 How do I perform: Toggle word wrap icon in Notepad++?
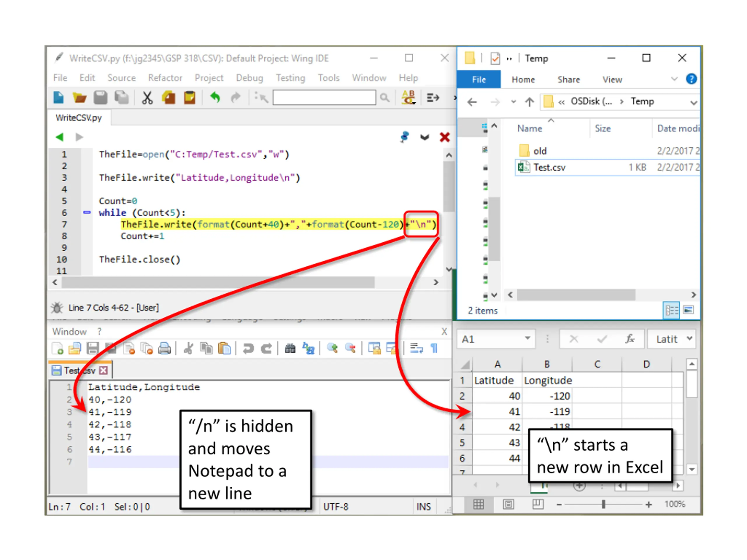pos(416,348)
